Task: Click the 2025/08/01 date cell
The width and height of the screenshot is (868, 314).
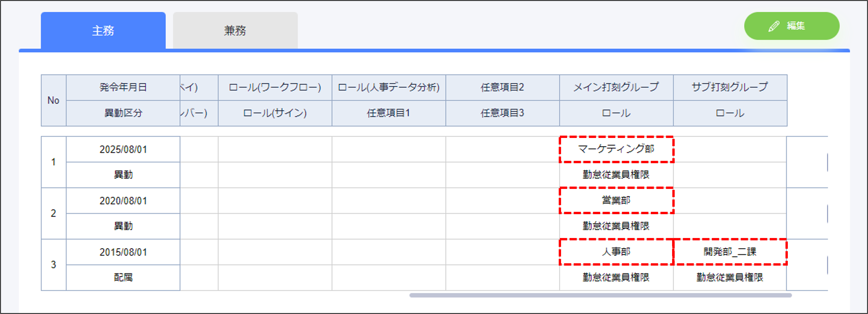Action: click(123, 149)
